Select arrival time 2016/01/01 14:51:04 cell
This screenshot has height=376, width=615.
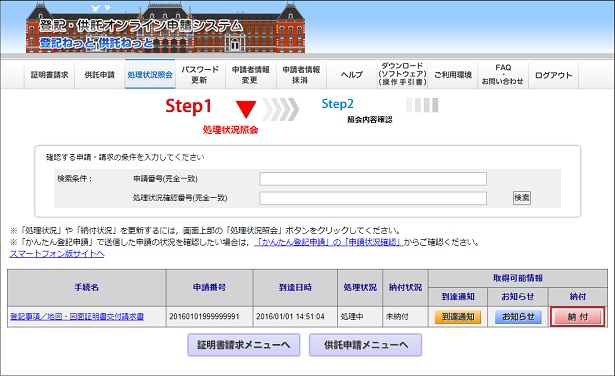click(295, 317)
